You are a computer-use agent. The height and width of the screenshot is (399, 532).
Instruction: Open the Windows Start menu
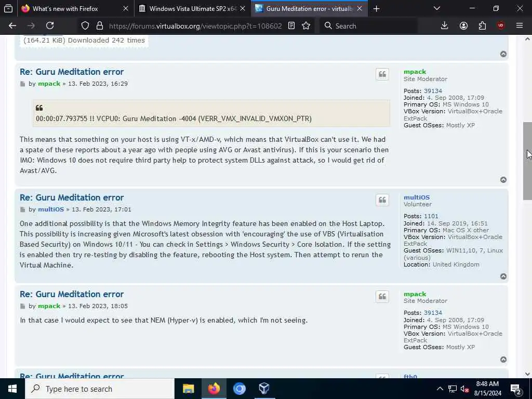coord(12,389)
